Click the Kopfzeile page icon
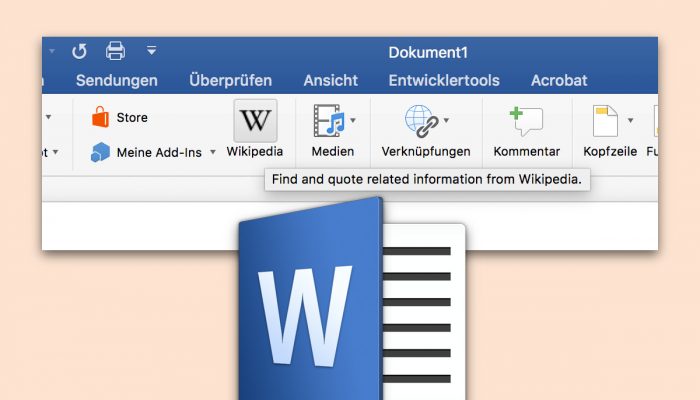This screenshot has height=400, width=700. click(605, 121)
